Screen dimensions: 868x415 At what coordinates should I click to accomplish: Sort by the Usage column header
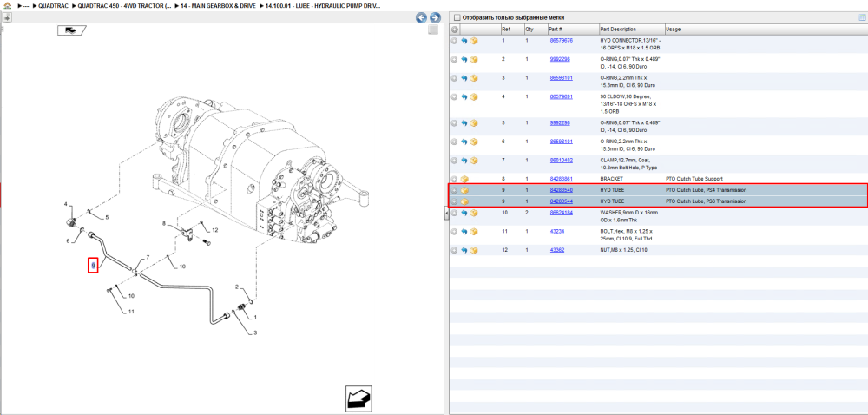tap(674, 30)
